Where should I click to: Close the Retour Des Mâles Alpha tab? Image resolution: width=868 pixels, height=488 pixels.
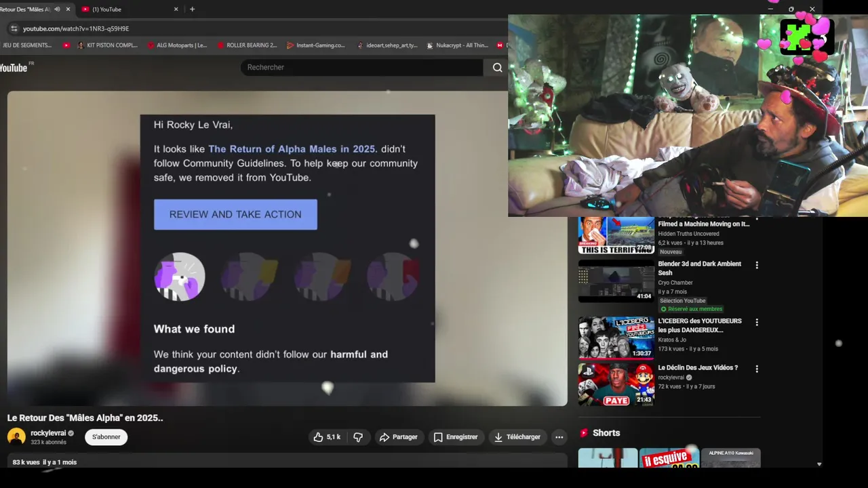click(68, 9)
